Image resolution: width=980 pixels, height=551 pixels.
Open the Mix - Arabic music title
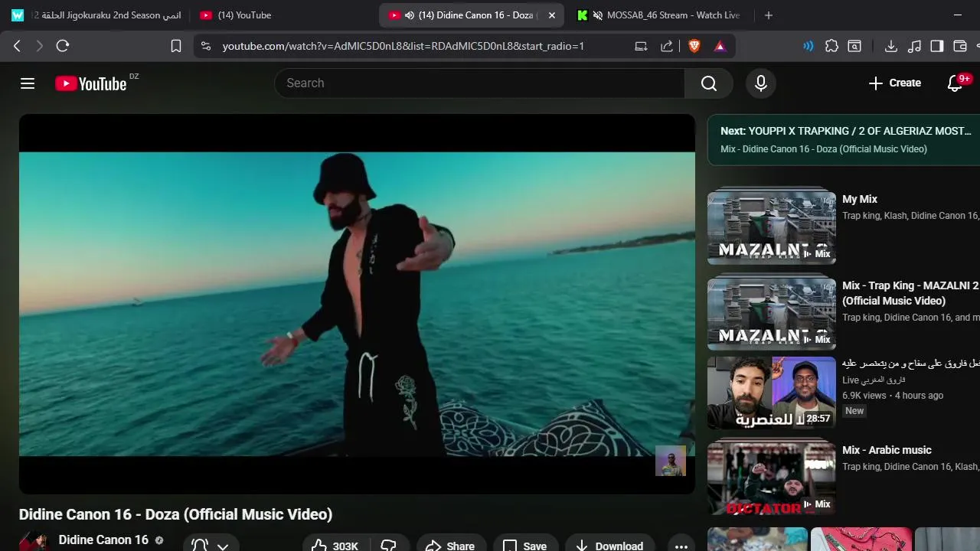887,450
